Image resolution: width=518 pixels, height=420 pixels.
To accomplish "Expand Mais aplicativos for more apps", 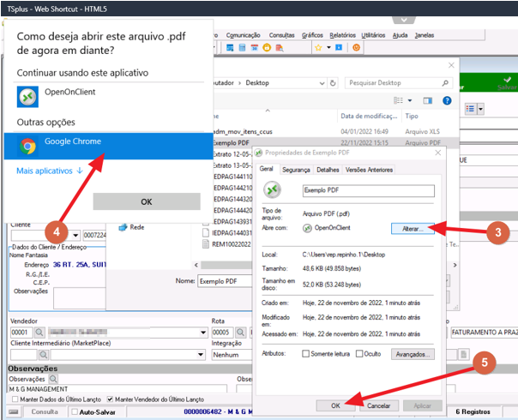I will pyautogui.click(x=50, y=171).
